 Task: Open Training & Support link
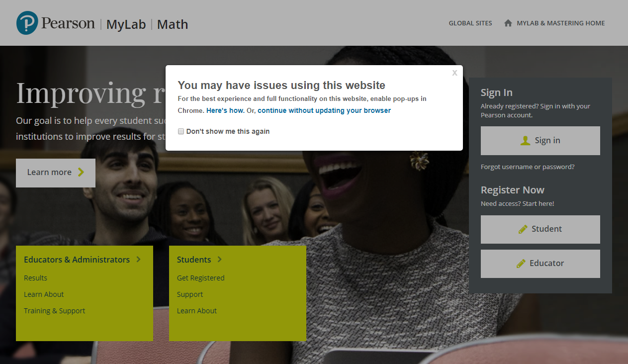[54, 311]
